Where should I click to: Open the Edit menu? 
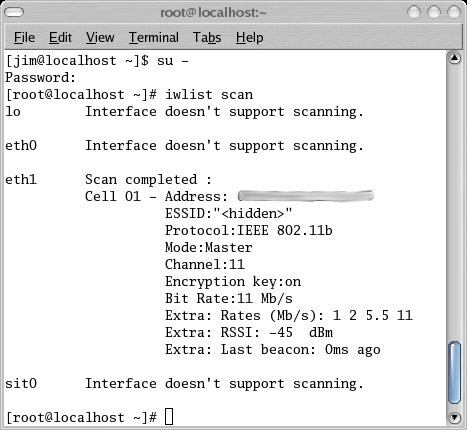60,37
